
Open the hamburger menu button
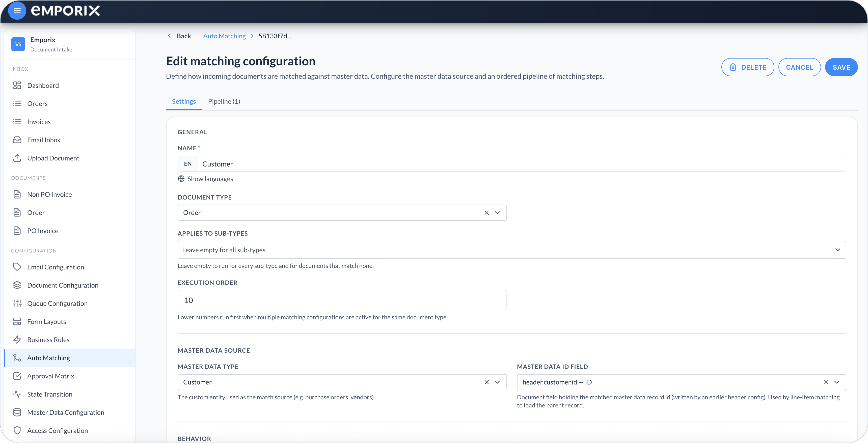tap(17, 11)
